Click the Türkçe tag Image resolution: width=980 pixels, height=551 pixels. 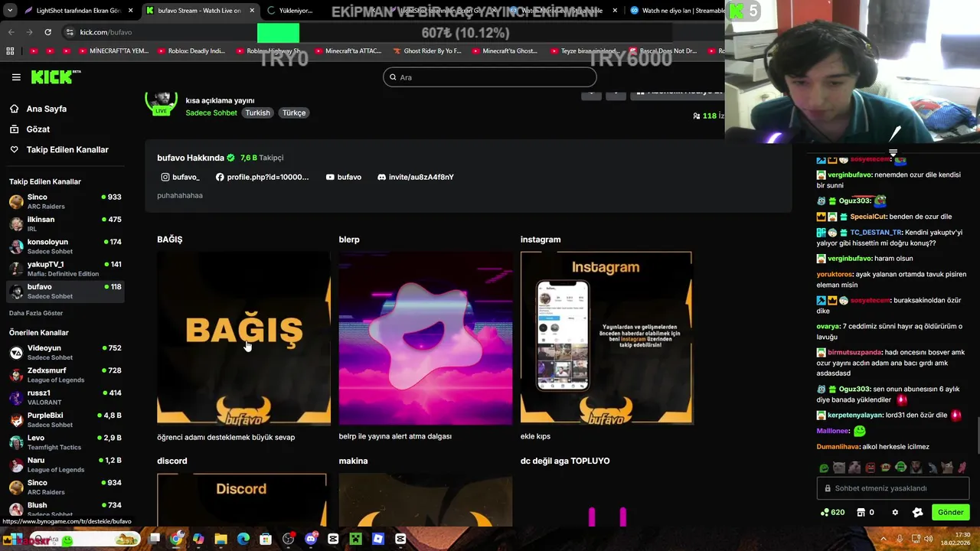[x=294, y=112]
